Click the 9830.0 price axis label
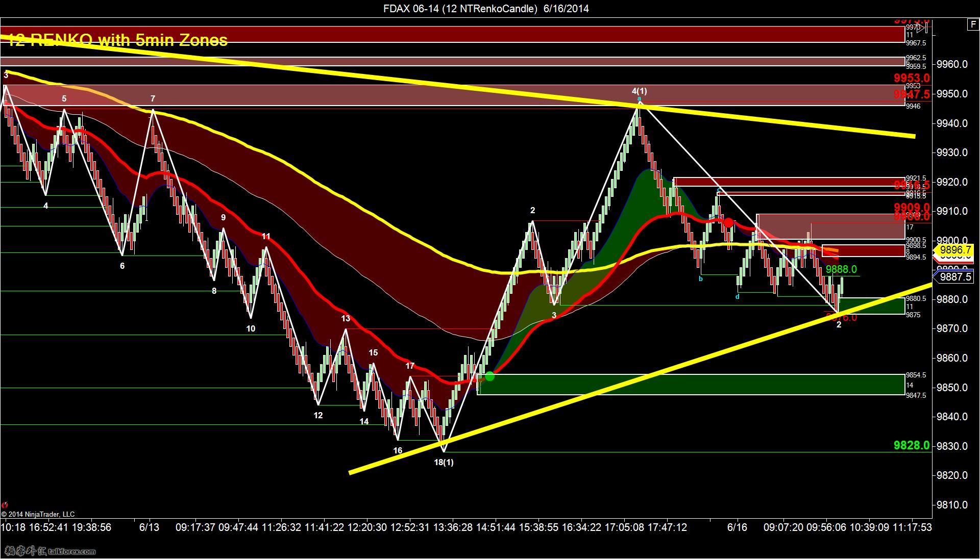The image size is (980, 559). (952, 446)
